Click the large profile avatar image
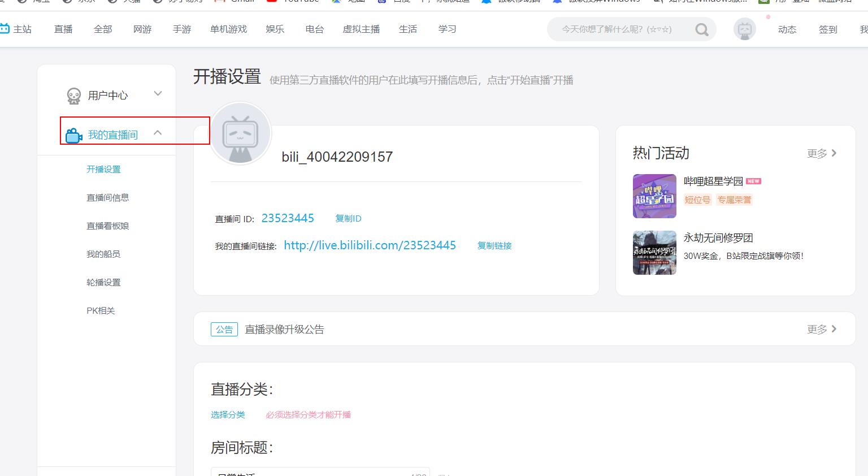The image size is (868, 476). 241,134
